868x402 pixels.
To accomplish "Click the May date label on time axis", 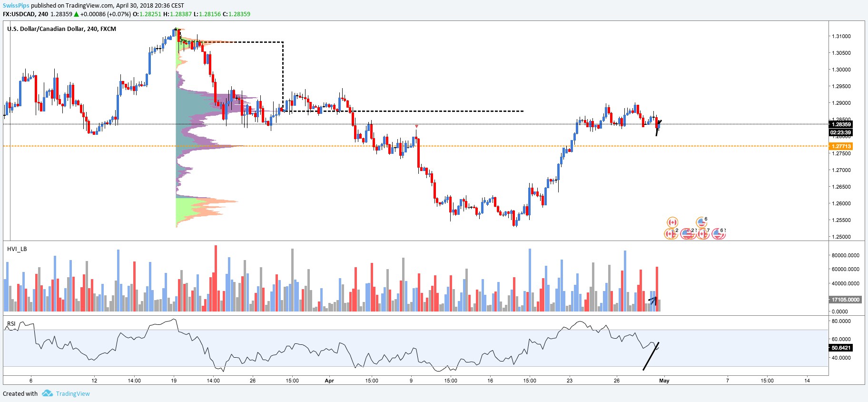I will [x=664, y=381].
